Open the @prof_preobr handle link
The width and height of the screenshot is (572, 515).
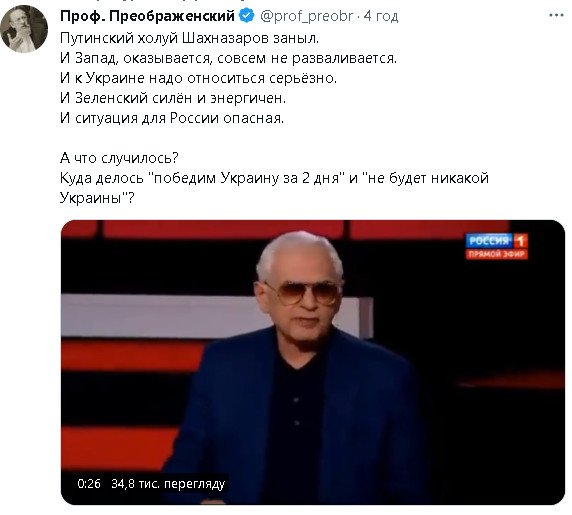[x=306, y=16]
